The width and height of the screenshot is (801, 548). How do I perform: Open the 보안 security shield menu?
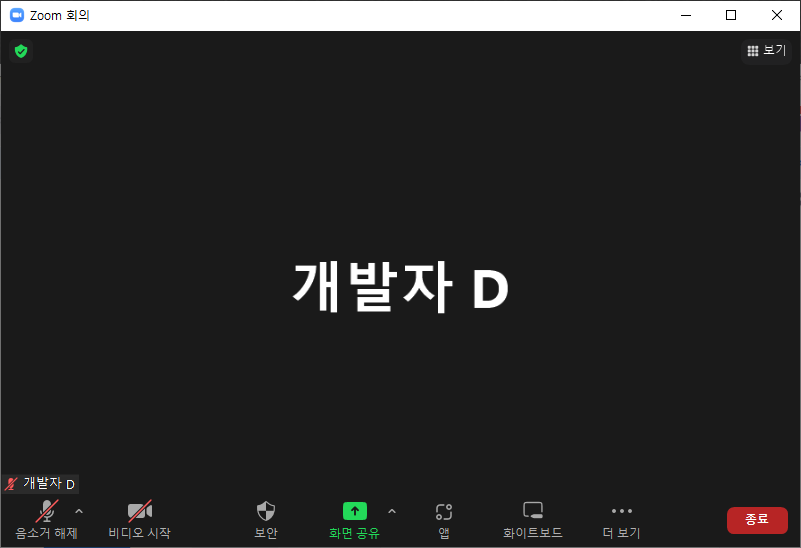pos(266,511)
